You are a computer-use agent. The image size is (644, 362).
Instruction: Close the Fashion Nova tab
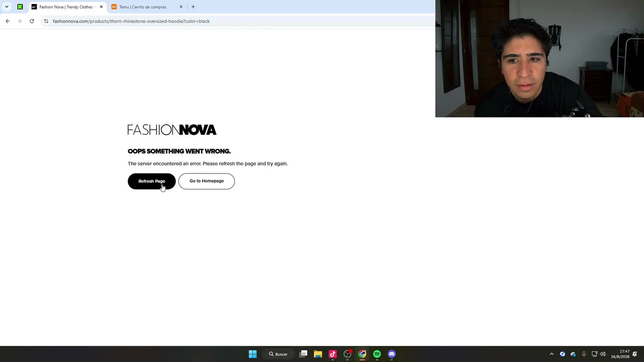[x=101, y=7]
